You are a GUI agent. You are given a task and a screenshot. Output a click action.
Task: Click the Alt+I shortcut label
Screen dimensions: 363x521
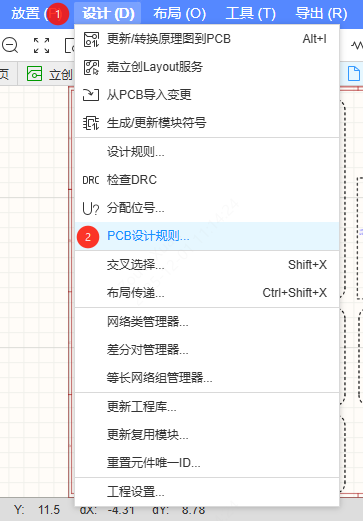[314, 39]
